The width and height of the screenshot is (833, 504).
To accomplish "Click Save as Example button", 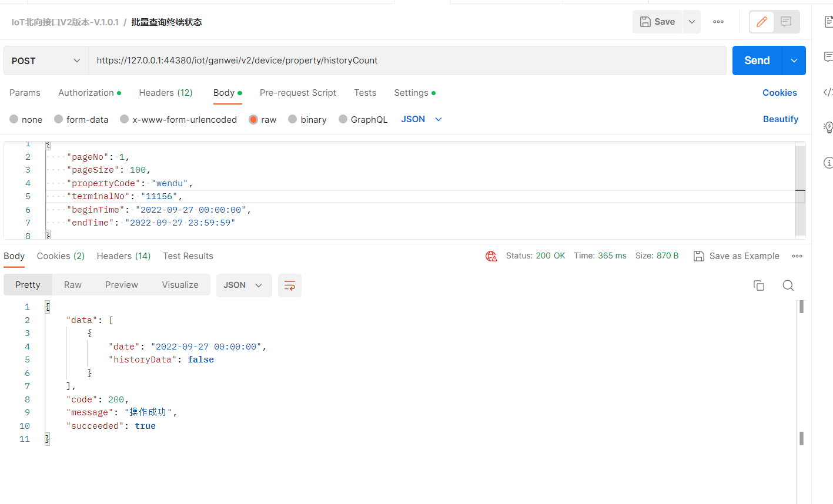I will pos(737,256).
